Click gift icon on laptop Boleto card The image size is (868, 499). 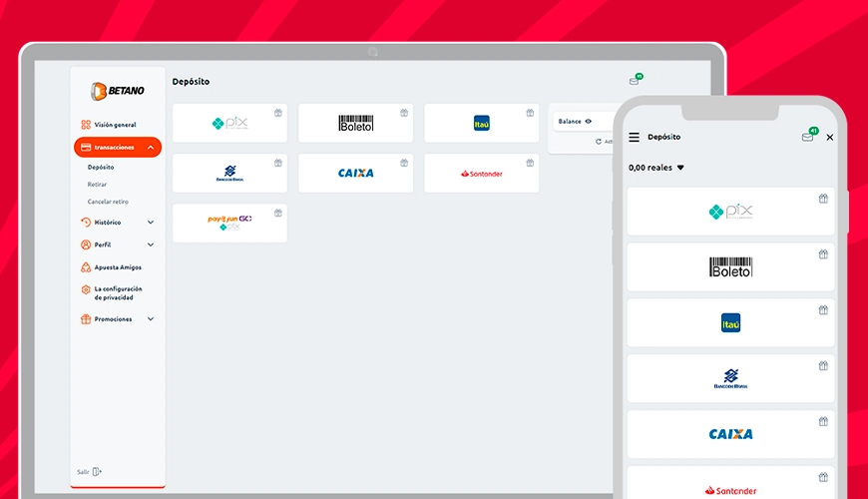[x=404, y=113]
